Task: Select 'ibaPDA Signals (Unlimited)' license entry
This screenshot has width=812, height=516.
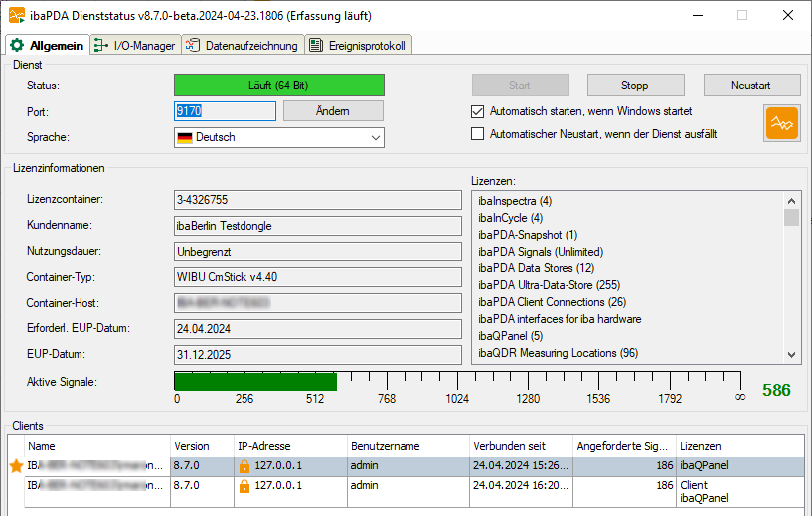Action: click(x=541, y=252)
